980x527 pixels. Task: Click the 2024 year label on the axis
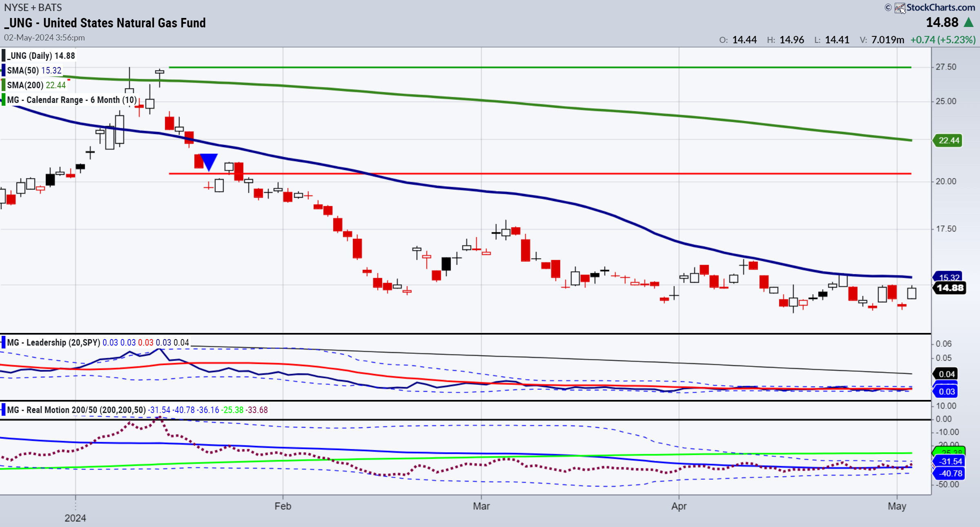click(75, 518)
